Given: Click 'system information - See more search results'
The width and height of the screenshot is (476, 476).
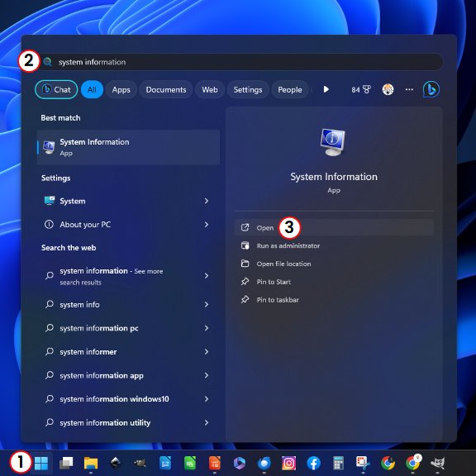Looking at the screenshot, I should (x=128, y=276).
